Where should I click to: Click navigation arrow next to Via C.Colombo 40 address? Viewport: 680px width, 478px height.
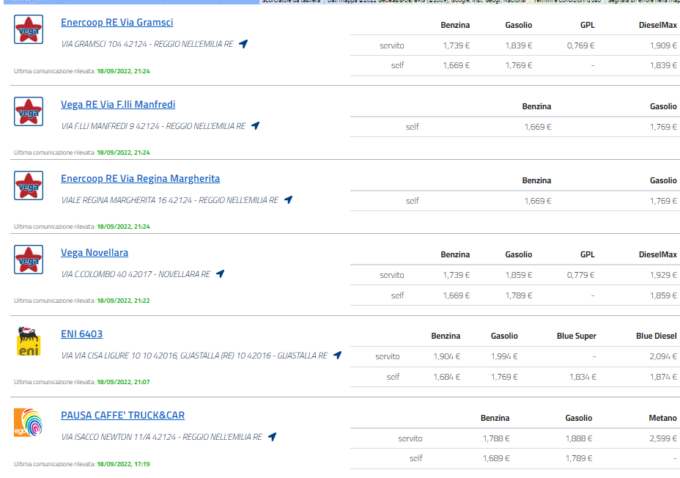point(220,274)
